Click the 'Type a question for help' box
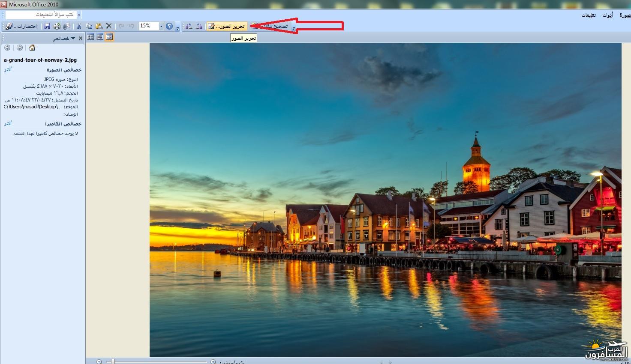Image resolution: width=631 pixels, height=364 pixels. pos(41,15)
